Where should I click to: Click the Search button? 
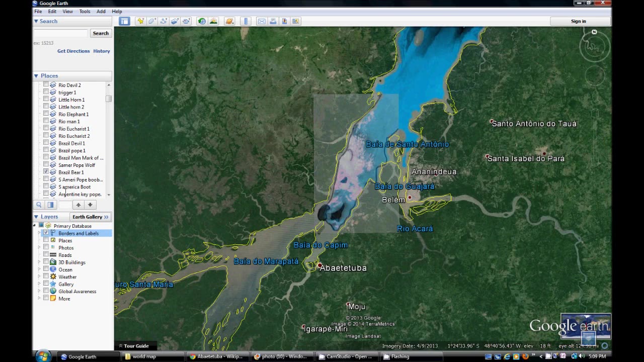tap(101, 33)
